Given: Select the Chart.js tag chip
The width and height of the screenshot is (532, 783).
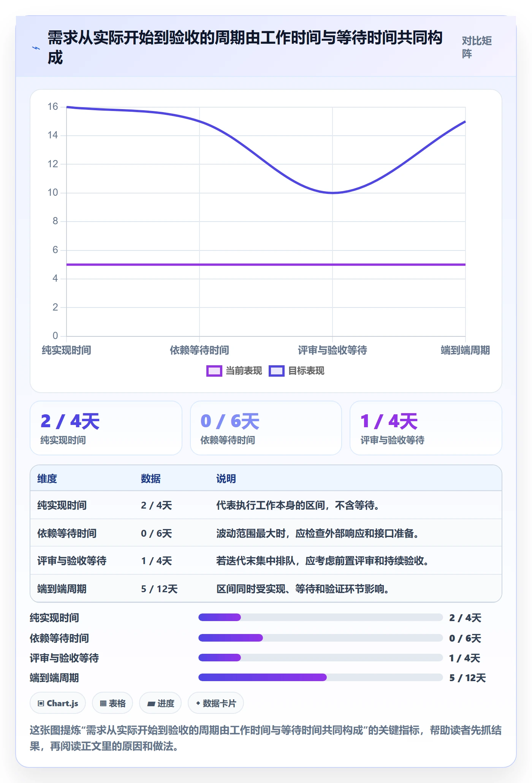Looking at the screenshot, I should tap(58, 703).
